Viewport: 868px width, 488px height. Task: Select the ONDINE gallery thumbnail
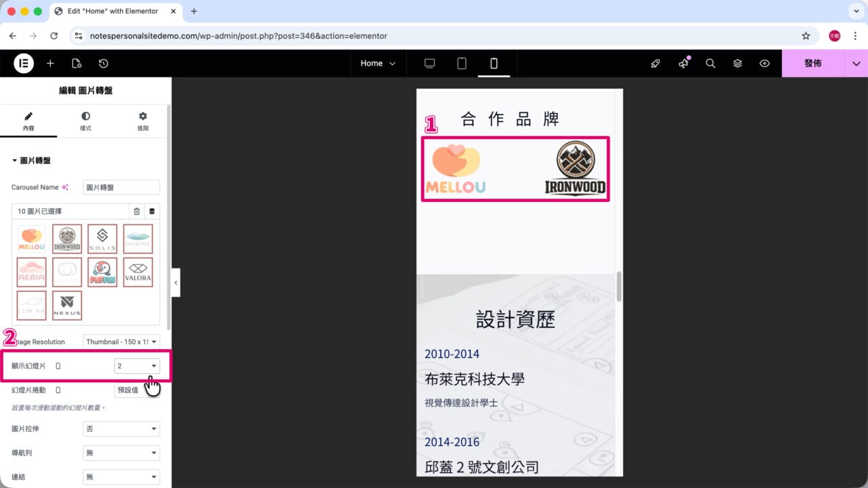pos(138,239)
